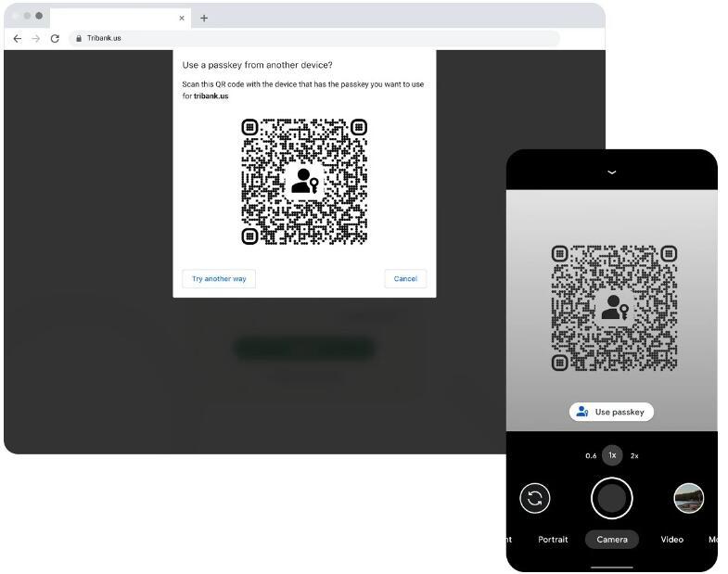Cancel the passkey dialog
The image size is (728, 574).
click(x=405, y=278)
